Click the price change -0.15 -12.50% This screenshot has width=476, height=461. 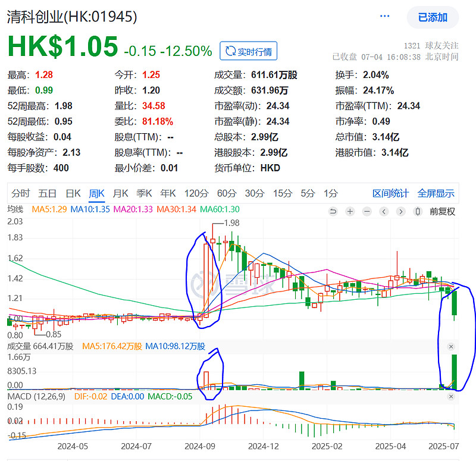[168, 51]
